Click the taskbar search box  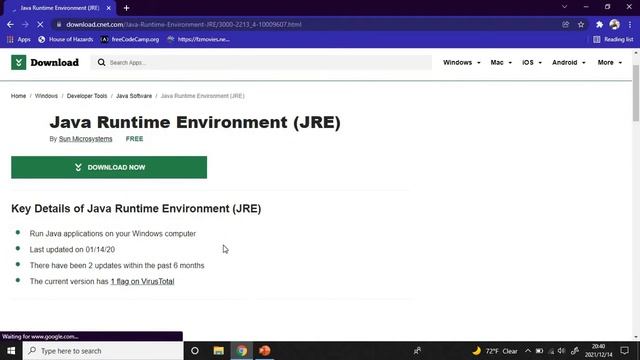point(103,351)
